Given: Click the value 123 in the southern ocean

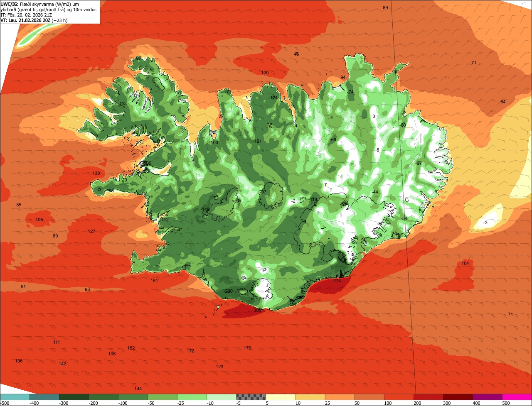Looking at the screenshot, I should click(219, 367).
